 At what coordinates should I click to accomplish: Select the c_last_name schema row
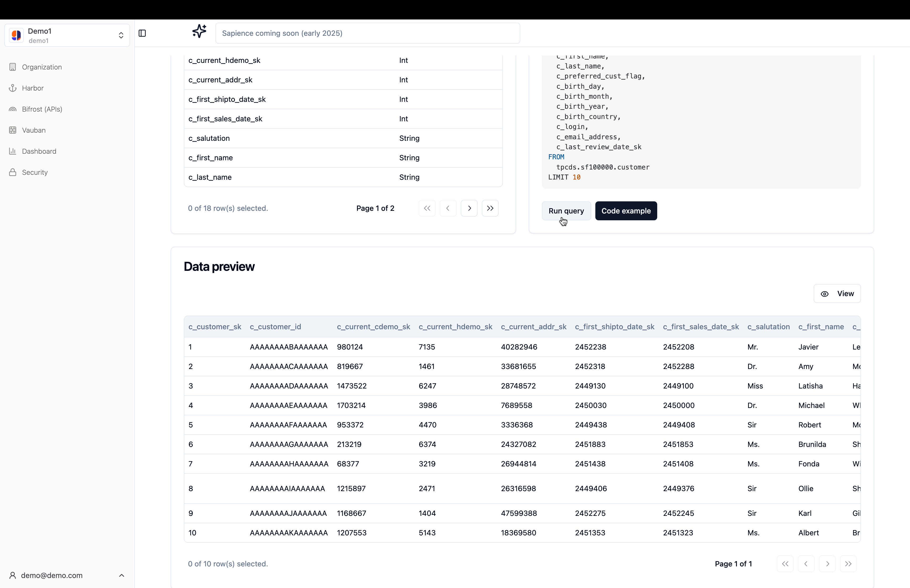coord(343,177)
